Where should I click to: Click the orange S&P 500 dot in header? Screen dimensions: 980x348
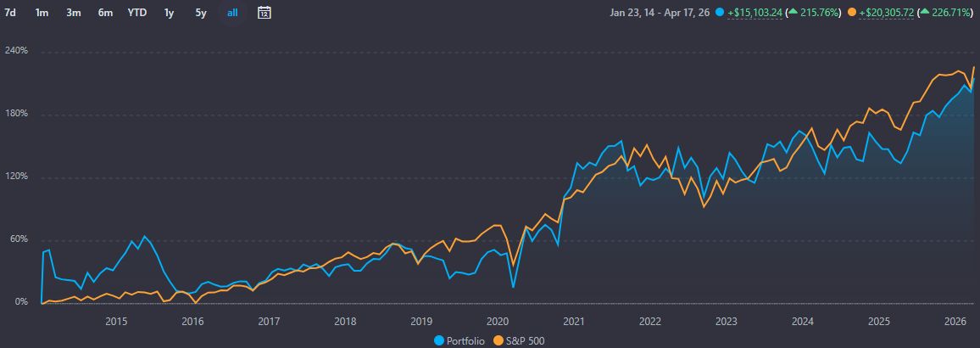click(x=851, y=13)
